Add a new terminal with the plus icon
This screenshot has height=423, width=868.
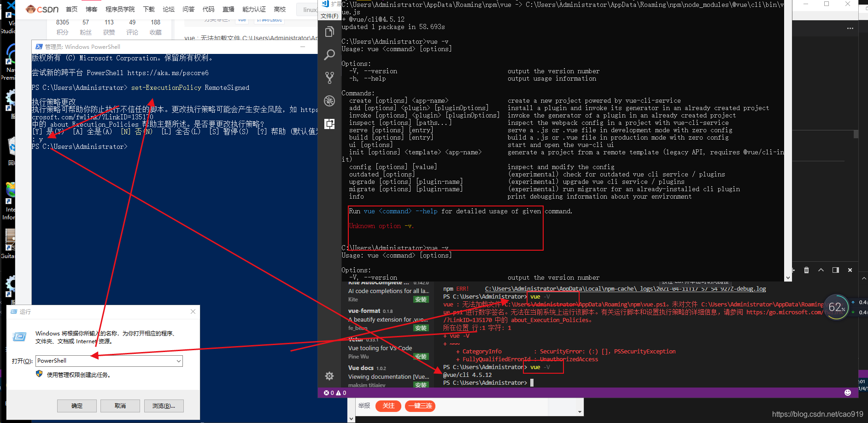(x=793, y=270)
